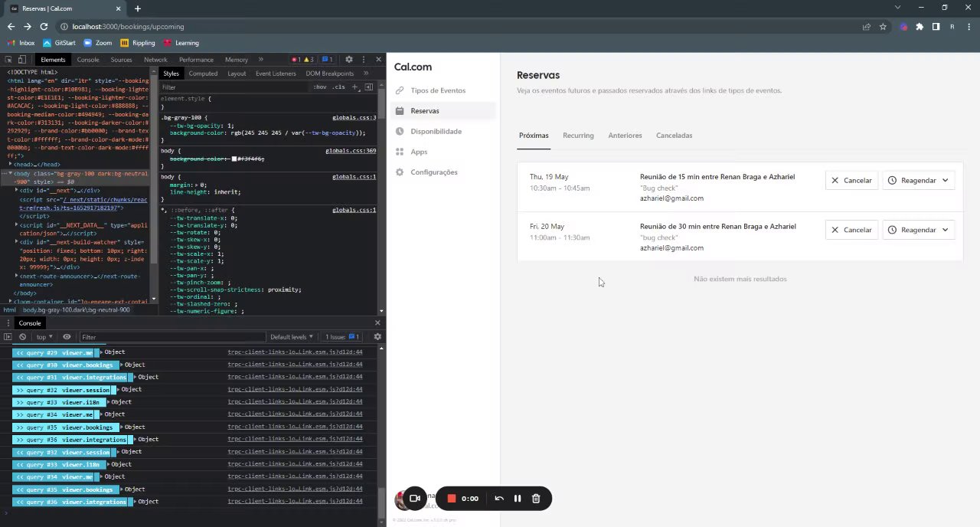Open the Reagendar dropdown for Thu 19 May
The width and height of the screenshot is (980, 527).
coord(918,180)
